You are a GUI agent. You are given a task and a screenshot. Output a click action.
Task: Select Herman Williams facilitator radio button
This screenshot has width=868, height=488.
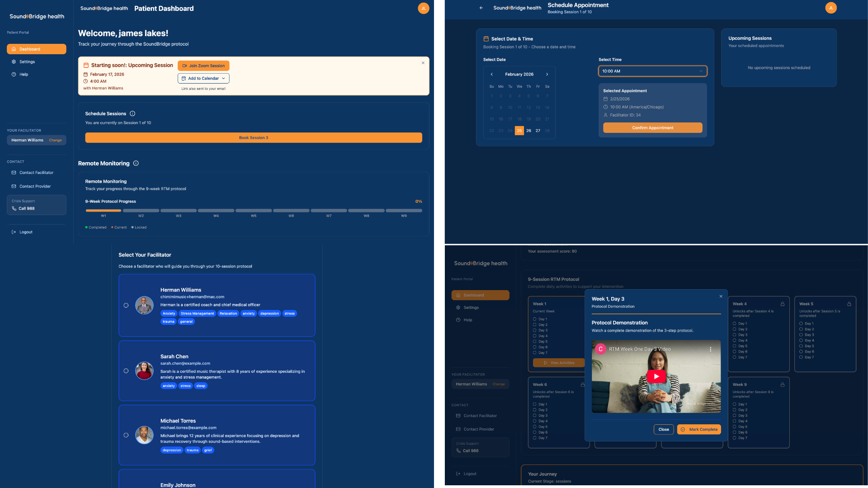[x=126, y=305]
